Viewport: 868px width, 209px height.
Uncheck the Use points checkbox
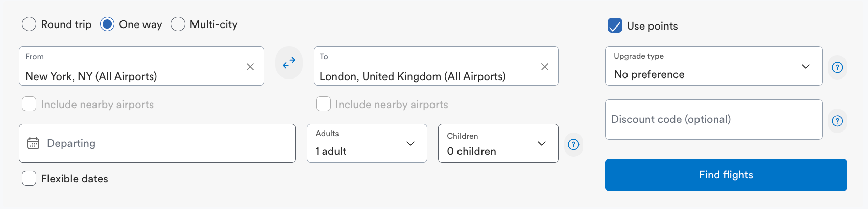pyautogui.click(x=615, y=25)
